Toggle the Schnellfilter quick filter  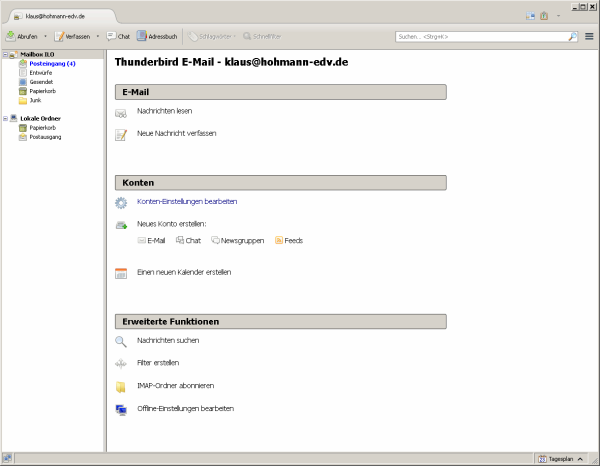tap(262, 36)
